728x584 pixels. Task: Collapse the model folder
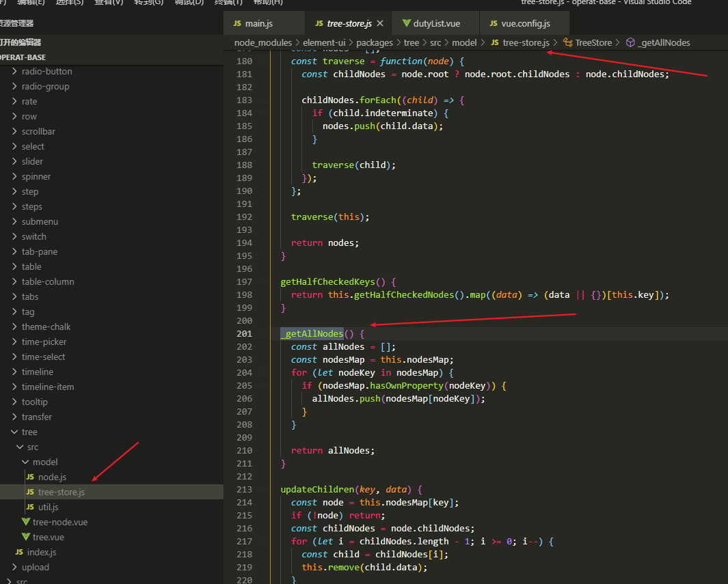[25, 462]
